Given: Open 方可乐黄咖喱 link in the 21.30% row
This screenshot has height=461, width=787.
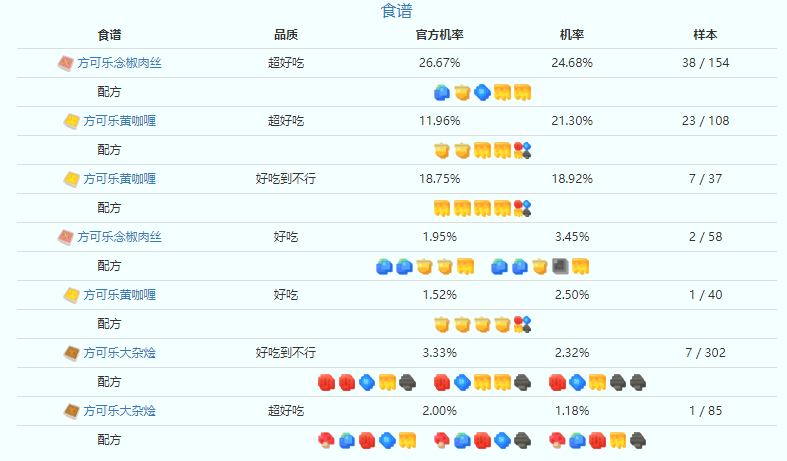Looking at the screenshot, I should coord(119,121).
